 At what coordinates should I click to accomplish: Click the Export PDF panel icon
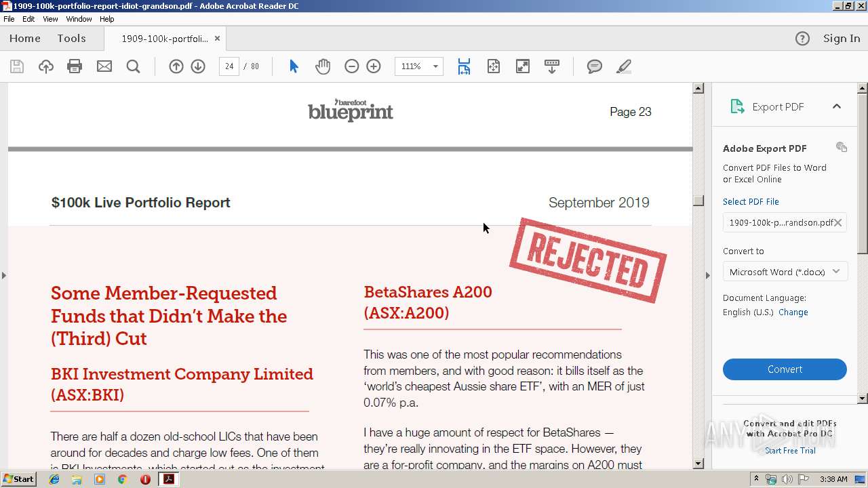point(737,106)
